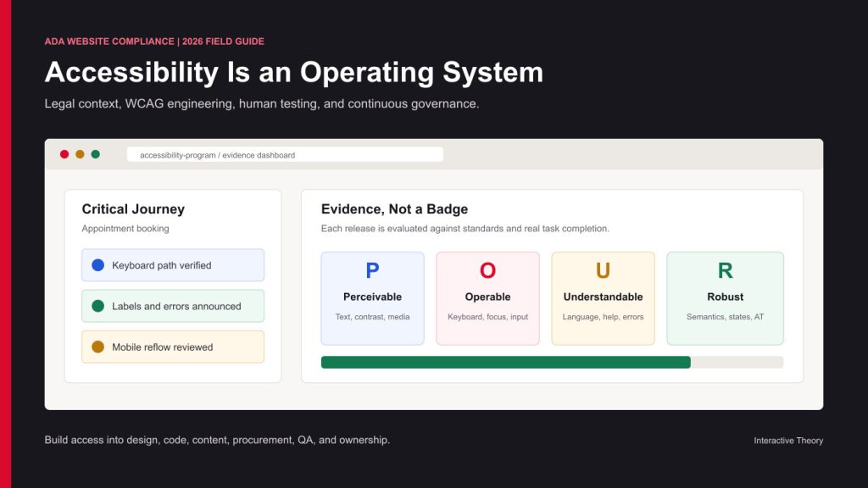This screenshot has width=868, height=488.
Task: Click the green letter R icon
Action: [x=726, y=270]
